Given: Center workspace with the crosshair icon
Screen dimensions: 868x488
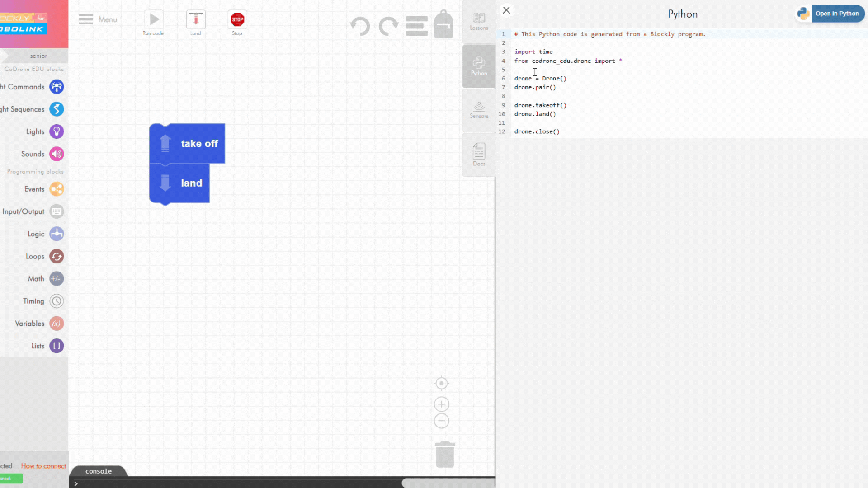Looking at the screenshot, I should tap(441, 383).
